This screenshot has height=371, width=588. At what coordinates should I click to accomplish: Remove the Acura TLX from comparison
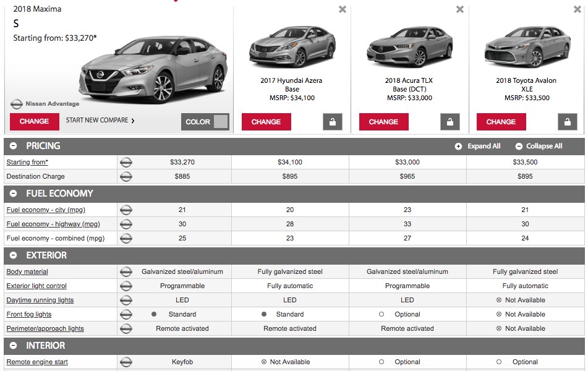click(x=460, y=9)
